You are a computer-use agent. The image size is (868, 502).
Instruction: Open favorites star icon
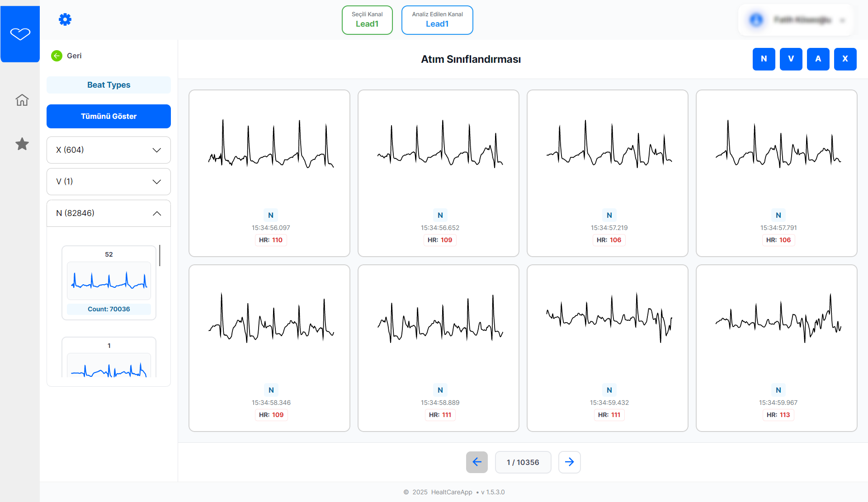22,144
